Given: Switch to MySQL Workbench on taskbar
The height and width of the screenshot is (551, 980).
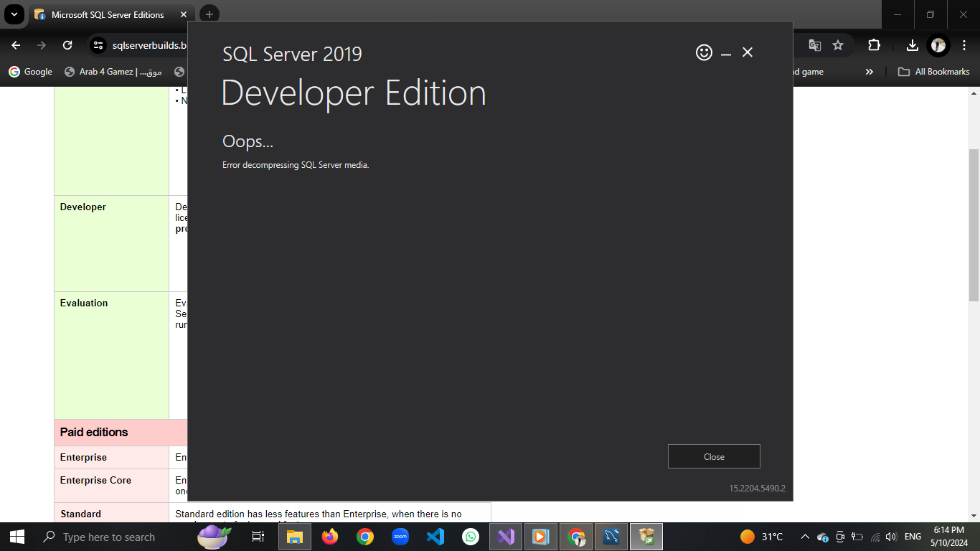Looking at the screenshot, I should click(611, 537).
